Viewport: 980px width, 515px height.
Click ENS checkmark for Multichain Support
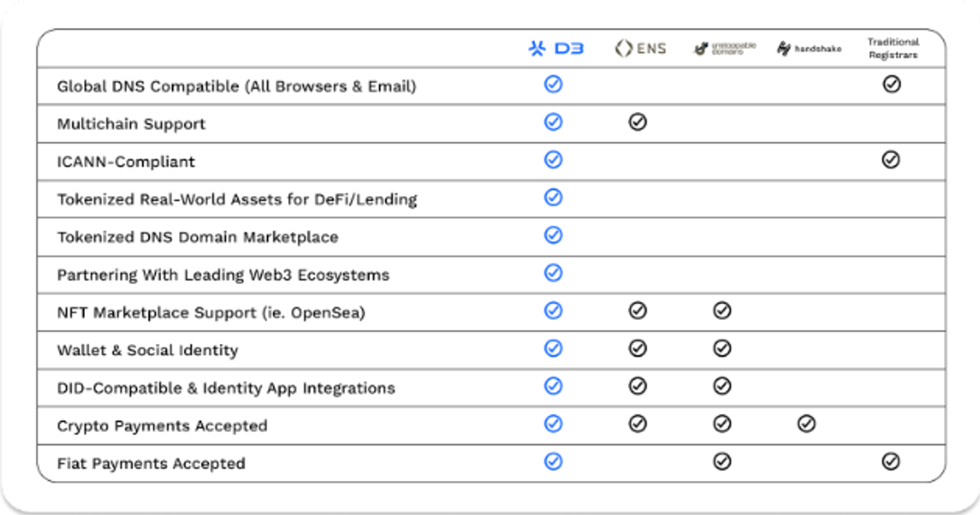[x=638, y=122]
